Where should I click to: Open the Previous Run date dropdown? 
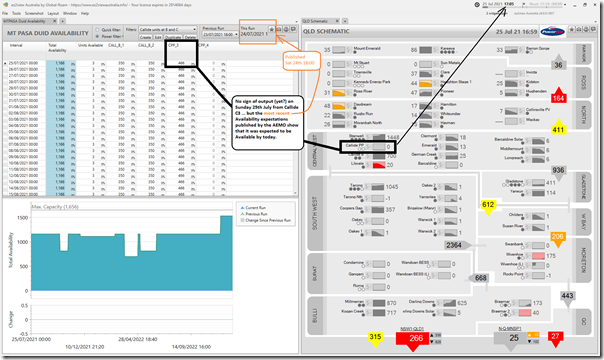pos(220,34)
